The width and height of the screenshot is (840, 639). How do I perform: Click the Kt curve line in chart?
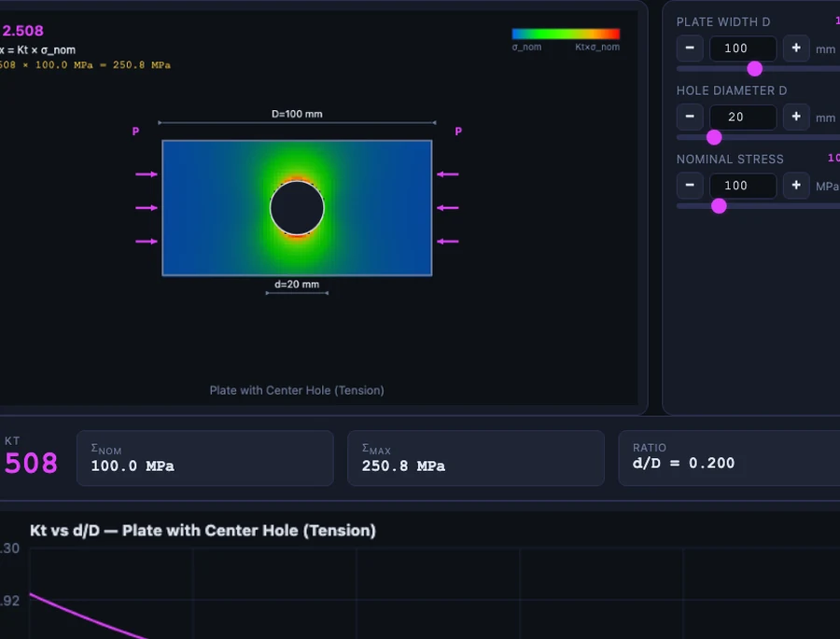coord(86,616)
